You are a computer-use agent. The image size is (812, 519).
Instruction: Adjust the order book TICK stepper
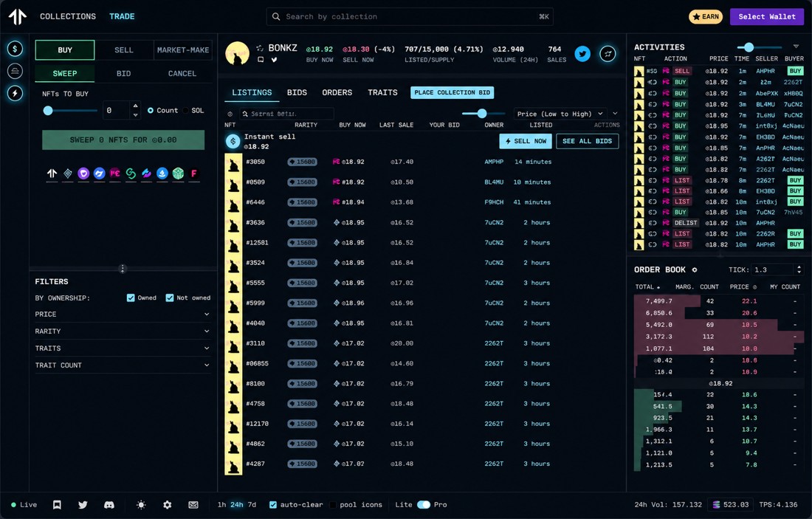pyautogui.click(x=799, y=270)
